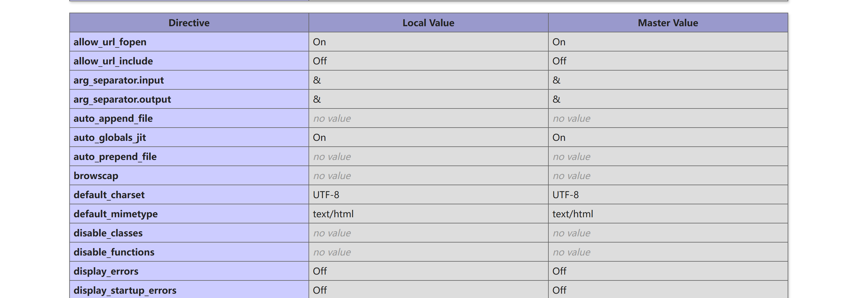Viewport: 868px width, 298px height.
Task: Select the allow_url_fopen directive name
Action: point(110,42)
